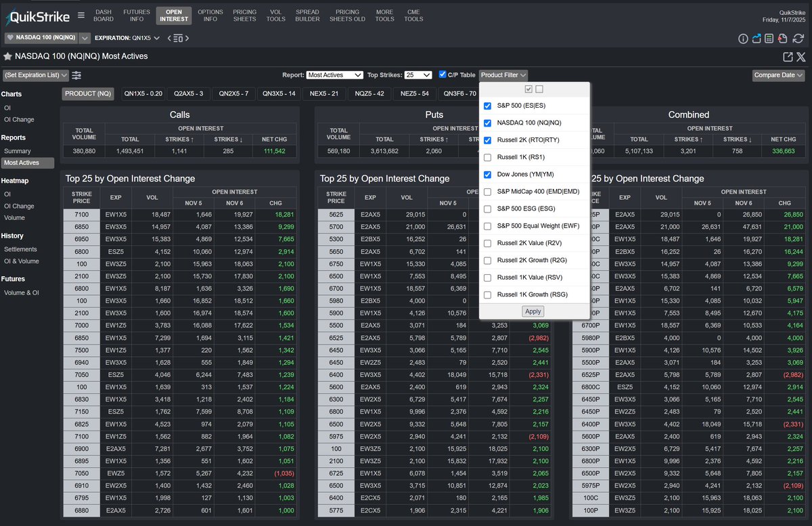Open the OPTIONS INFO menu
Image resolution: width=812 pixels, height=526 pixels.
pyautogui.click(x=210, y=16)
